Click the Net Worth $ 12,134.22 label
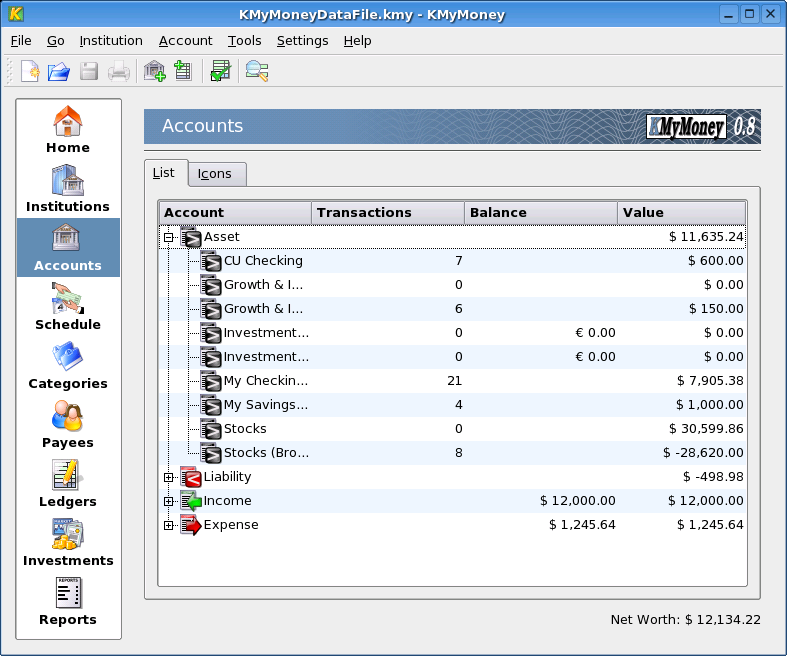The image size is (787, 656). [x=686, y=620]
